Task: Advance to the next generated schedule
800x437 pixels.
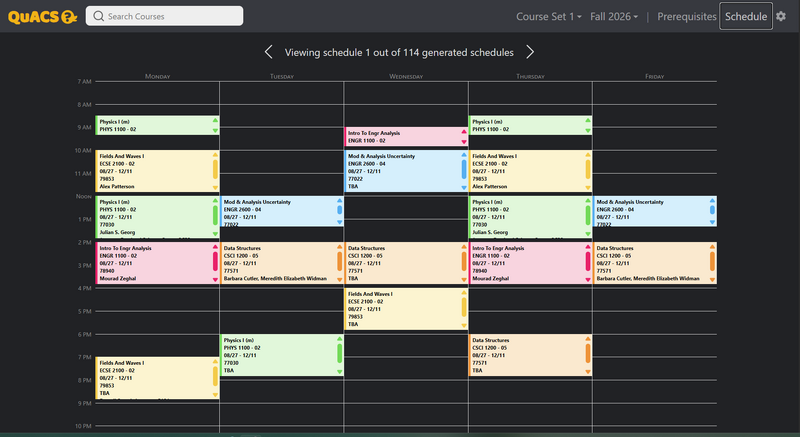Action: (x=530, y=52)
